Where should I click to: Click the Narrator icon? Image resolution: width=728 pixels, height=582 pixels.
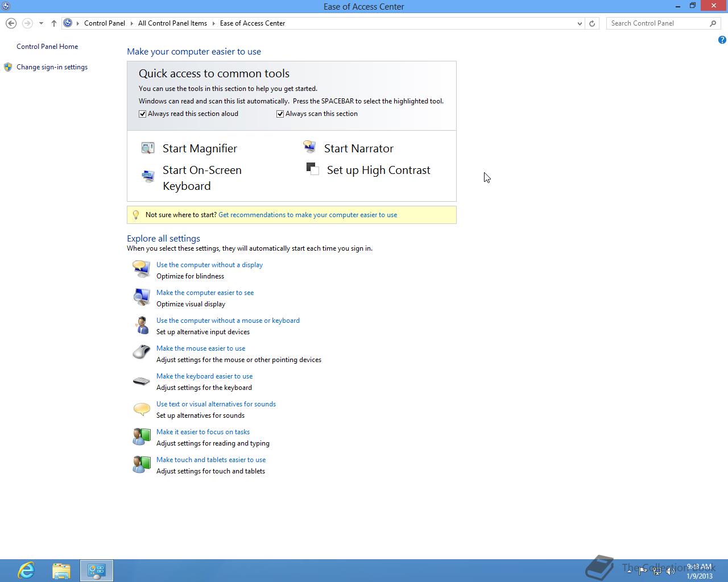coord(309,148)
